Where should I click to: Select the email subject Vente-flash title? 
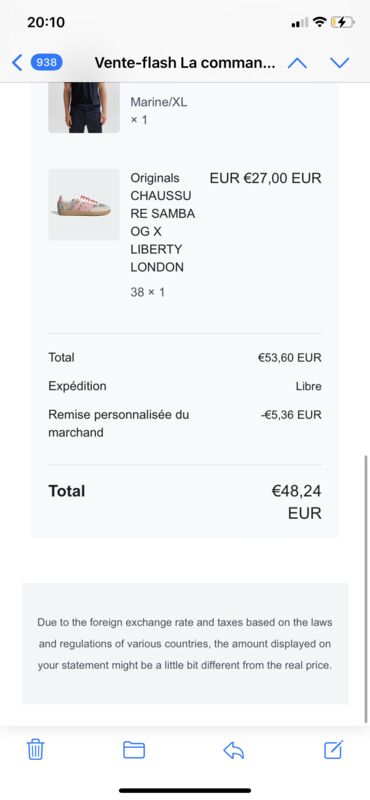[x=185, y=63]
